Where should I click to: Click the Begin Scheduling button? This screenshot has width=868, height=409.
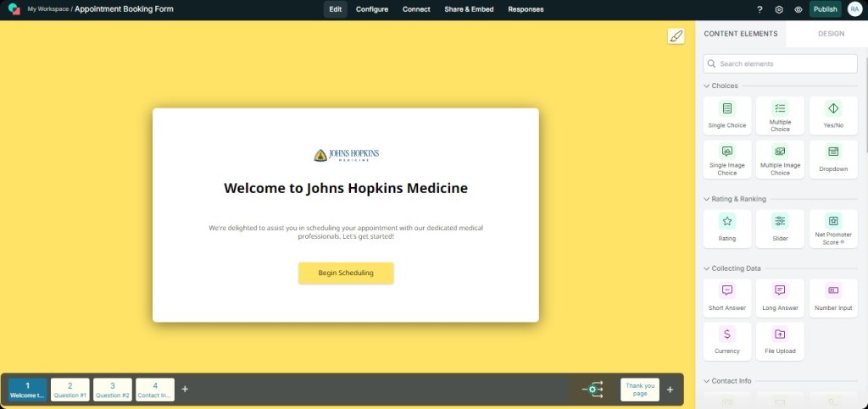[346, 273]
